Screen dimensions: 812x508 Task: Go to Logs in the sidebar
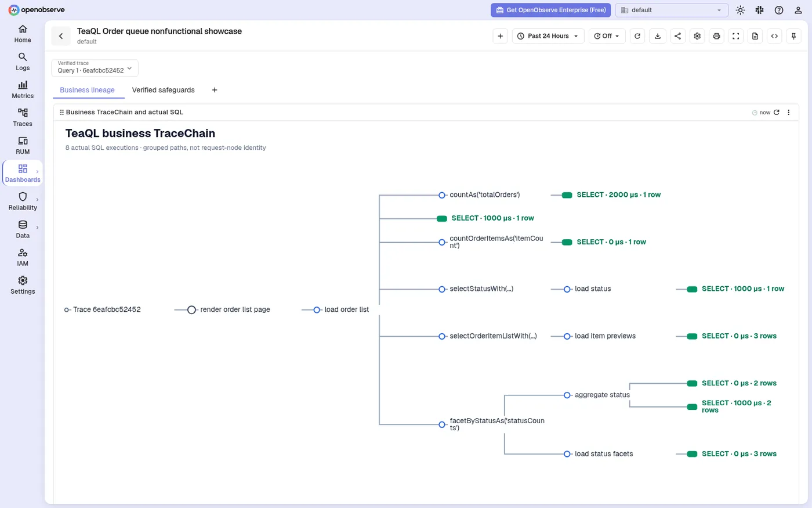(x=23, y=62)
